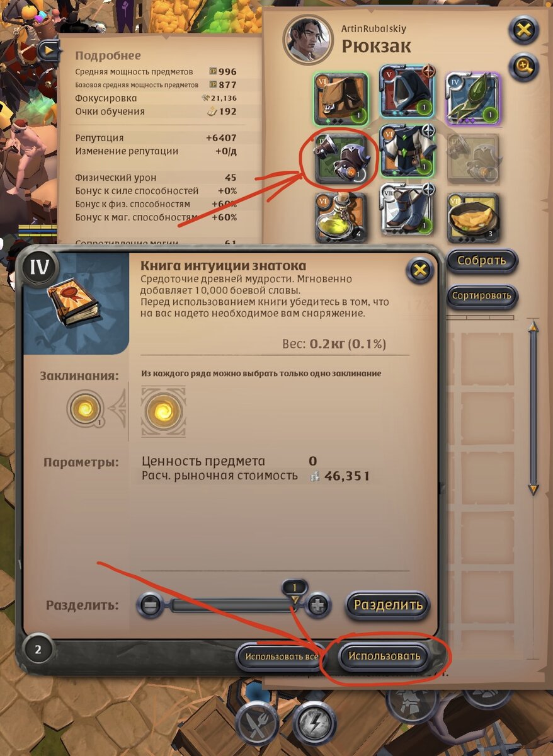Click the Разделить button
Screen dimensions: 553x756
pyautogui.click(x=387, y=605)
